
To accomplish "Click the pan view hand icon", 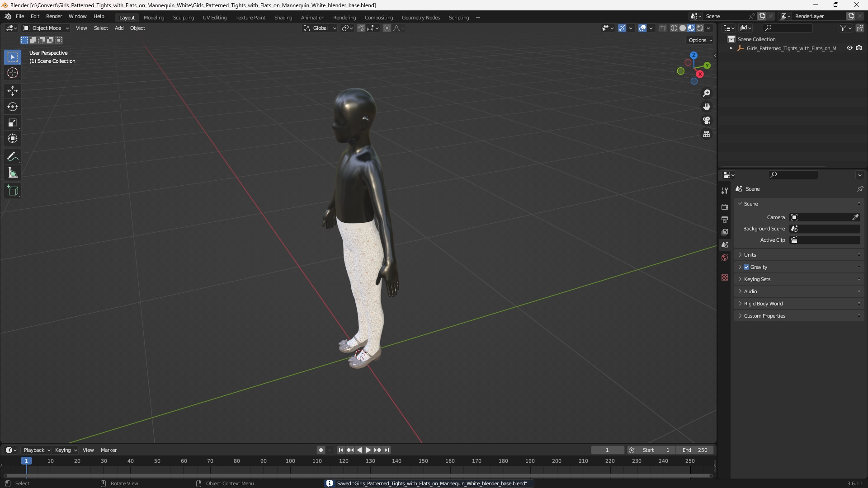I will click(x=707, y=107).
